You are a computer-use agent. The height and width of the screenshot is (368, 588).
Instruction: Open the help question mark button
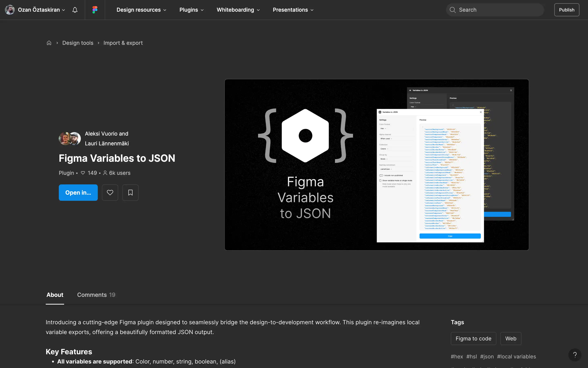575,355
